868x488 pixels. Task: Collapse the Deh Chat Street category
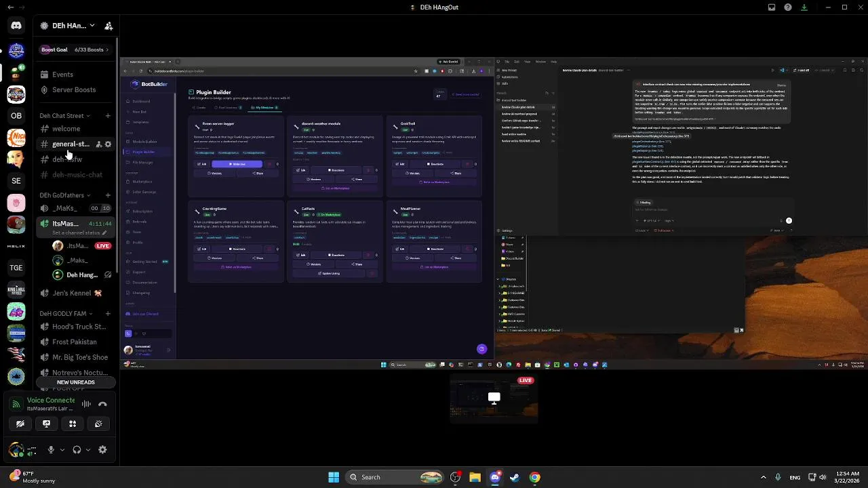64,116
